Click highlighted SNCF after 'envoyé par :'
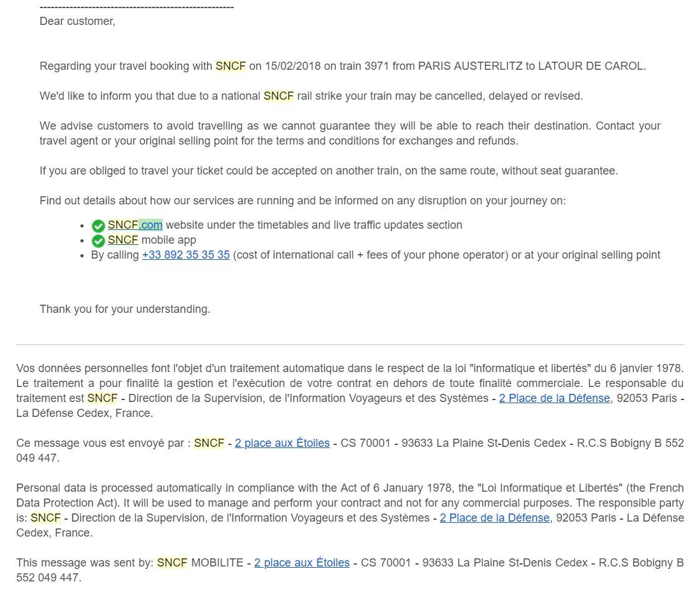This screenshot has width=700, height=592. click(x=209, y=443)
